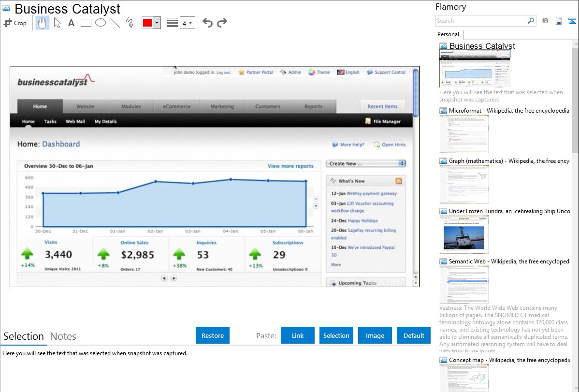Click the Default paste button

(x=414, y=335)
